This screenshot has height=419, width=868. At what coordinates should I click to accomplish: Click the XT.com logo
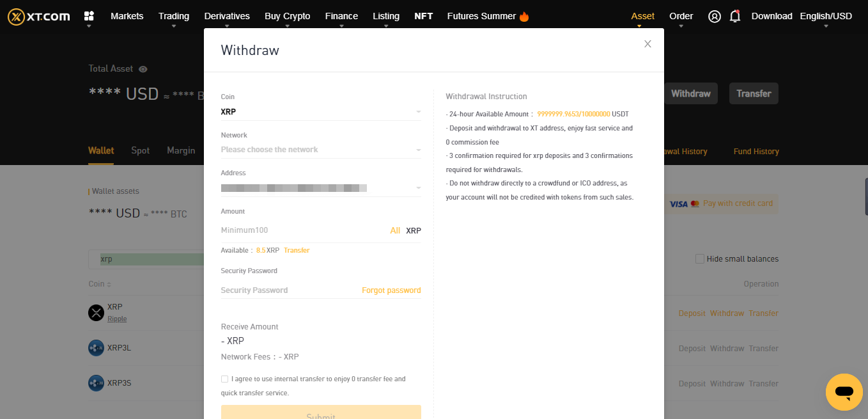click(x=37, y=16)
